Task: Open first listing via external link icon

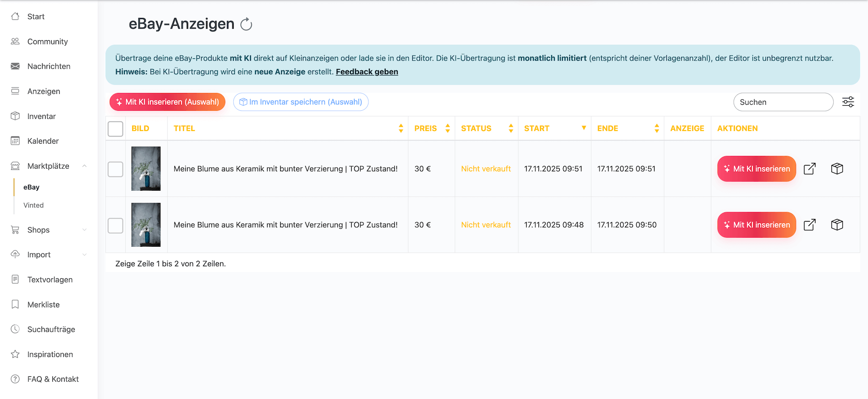Action: point(809,169)
